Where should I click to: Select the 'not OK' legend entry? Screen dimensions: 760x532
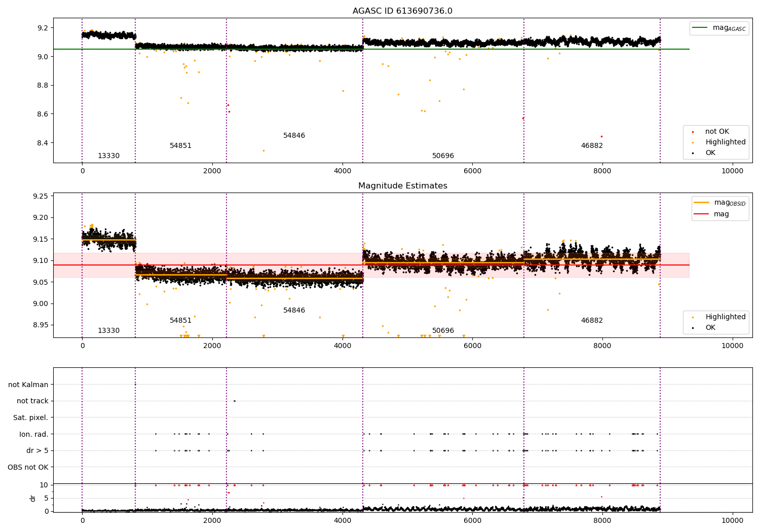[x=717, y=132]
